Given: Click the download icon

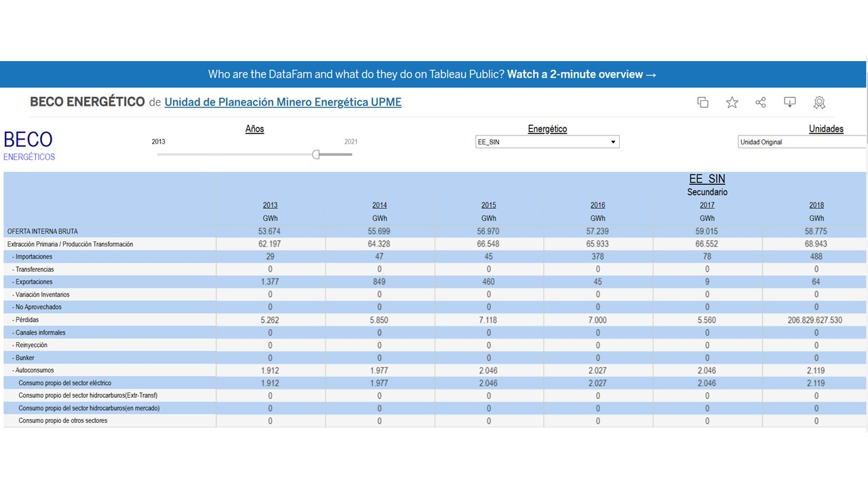Looking at the screenshot, I should pos(790,102).
